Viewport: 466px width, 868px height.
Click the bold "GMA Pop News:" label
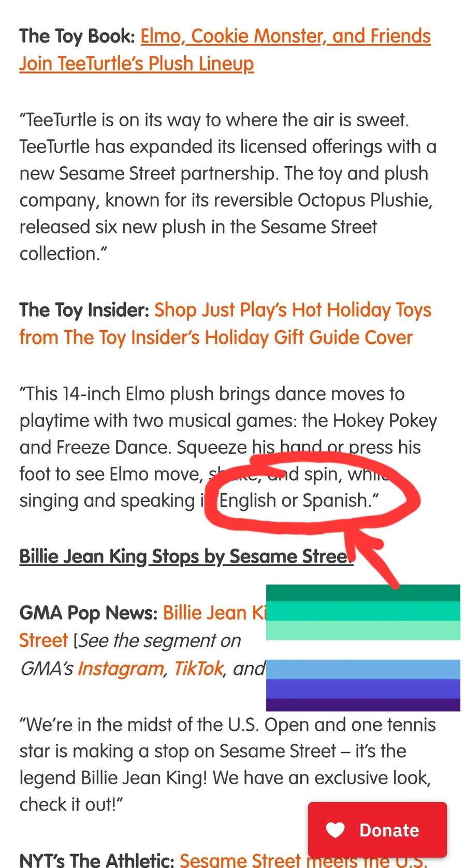88,613
